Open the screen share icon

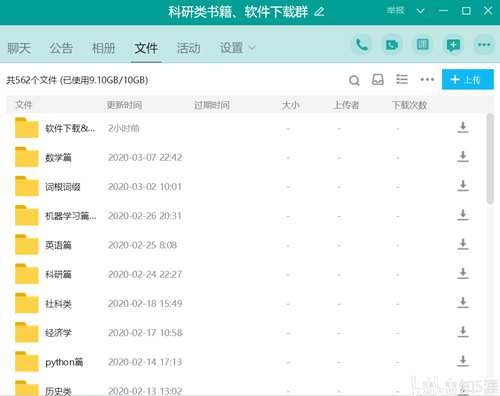[423, 45]
